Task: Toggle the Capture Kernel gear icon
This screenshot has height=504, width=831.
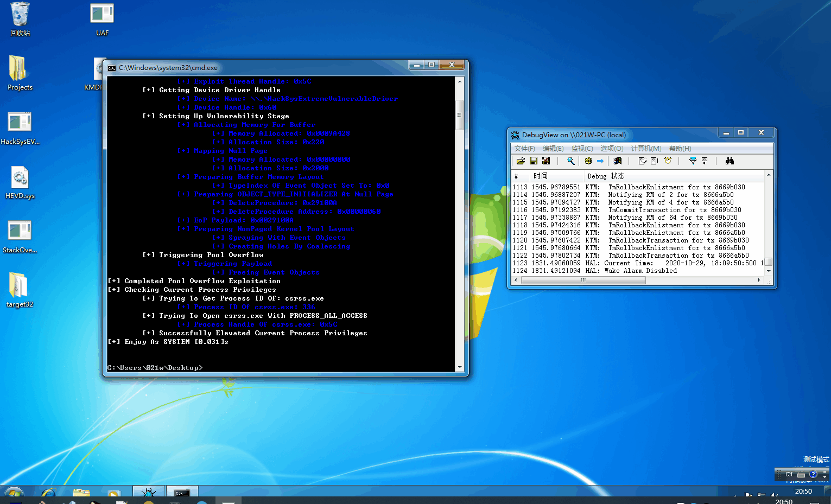Action: click(588, 161)
